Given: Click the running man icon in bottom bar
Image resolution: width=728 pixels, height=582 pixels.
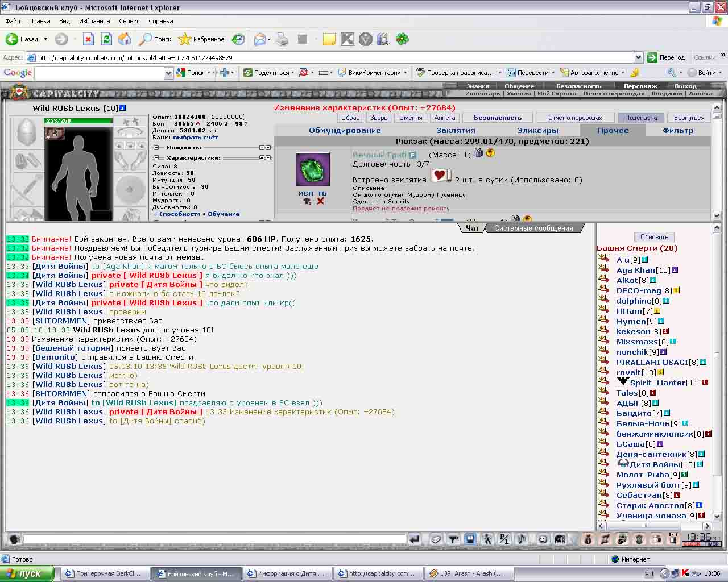Looking at the screenshot, I should (487, 539).
